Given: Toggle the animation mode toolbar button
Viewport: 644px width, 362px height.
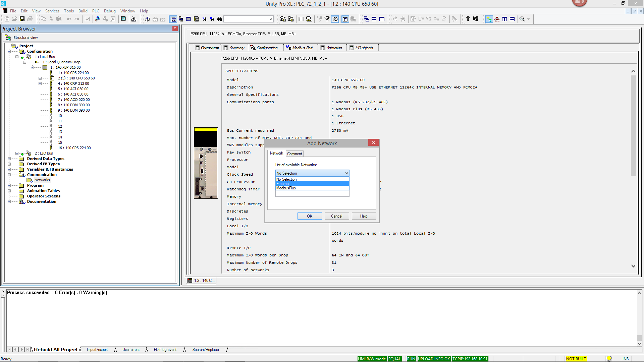Looking at the screenshot, I should point(335,19).
